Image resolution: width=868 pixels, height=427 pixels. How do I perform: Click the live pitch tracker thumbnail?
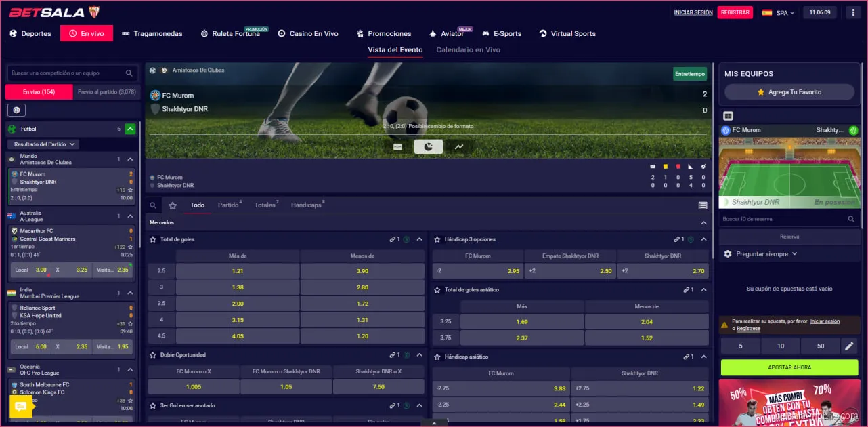tap(789, 171)
